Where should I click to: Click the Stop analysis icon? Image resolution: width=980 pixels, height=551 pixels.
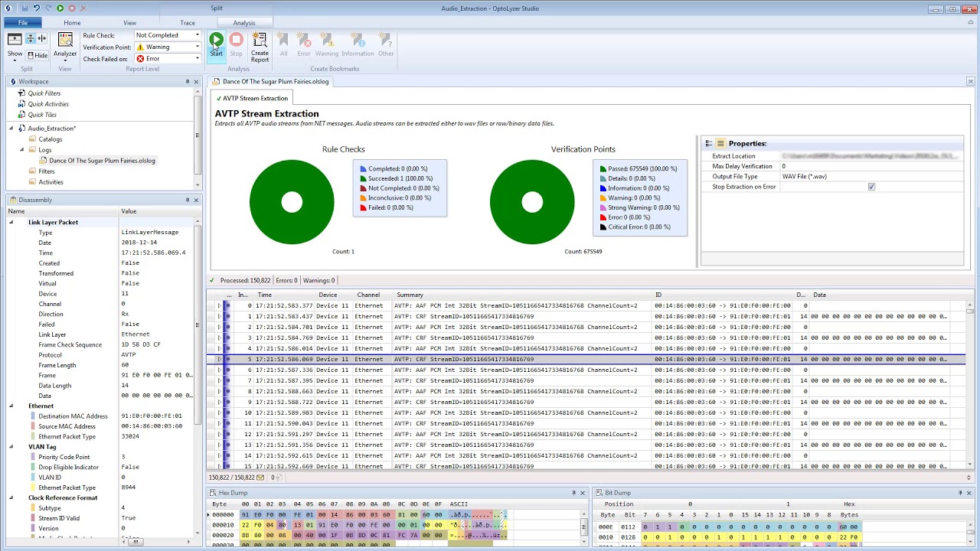236,44
